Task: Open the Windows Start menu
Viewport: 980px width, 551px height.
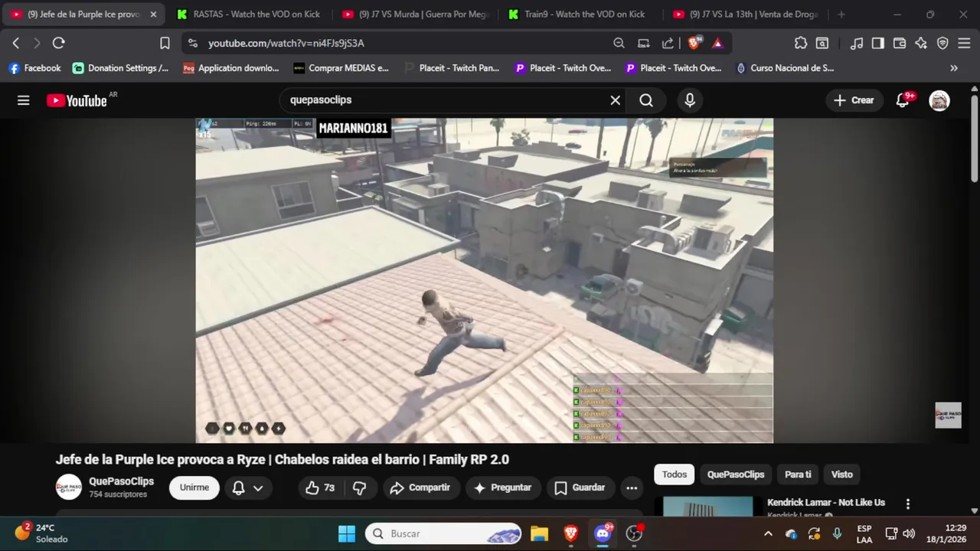Action: pos(347,533)
